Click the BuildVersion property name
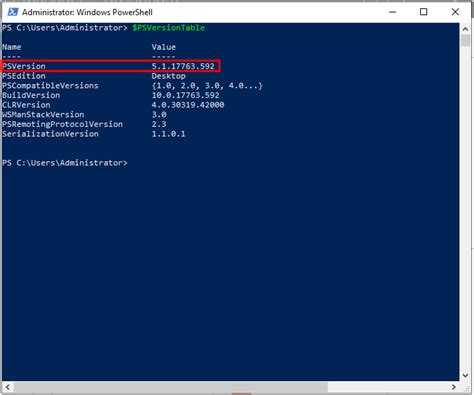The width and height of the screenshot is (474, 395). tap(31, 95)
